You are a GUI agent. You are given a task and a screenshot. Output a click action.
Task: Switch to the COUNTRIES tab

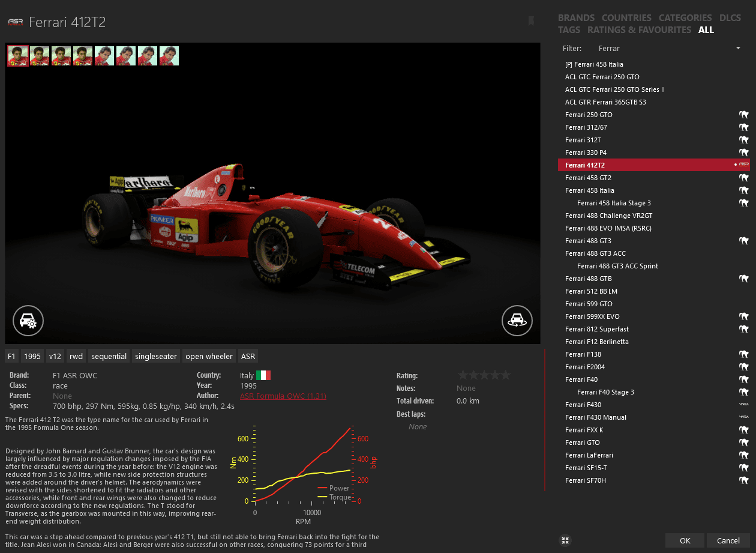point(626,18)
